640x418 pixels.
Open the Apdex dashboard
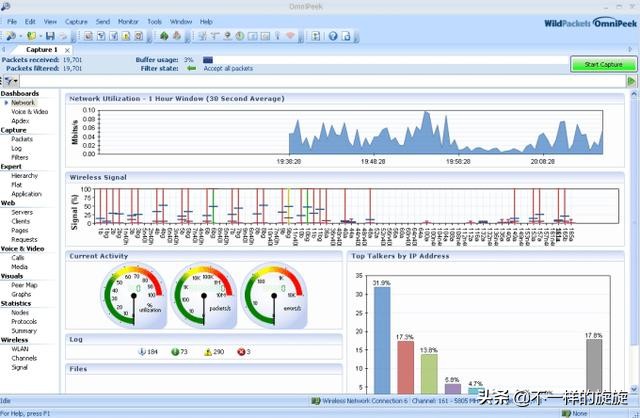(x=20, y=121)
